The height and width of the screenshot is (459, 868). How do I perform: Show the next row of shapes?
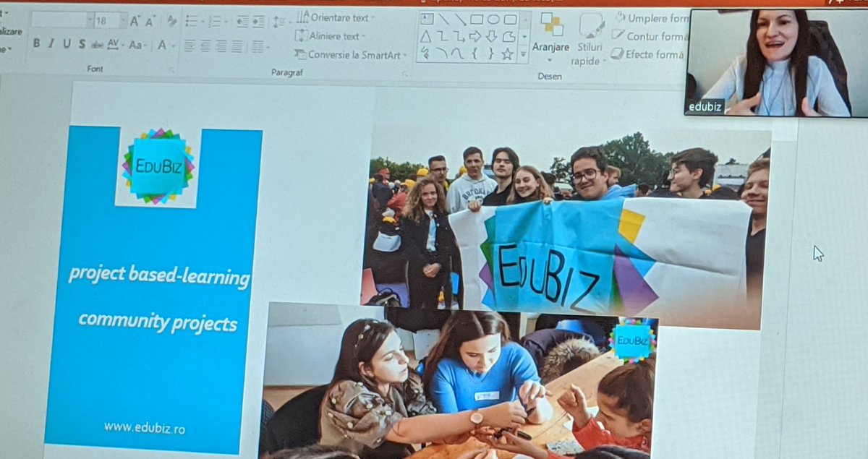524,37
